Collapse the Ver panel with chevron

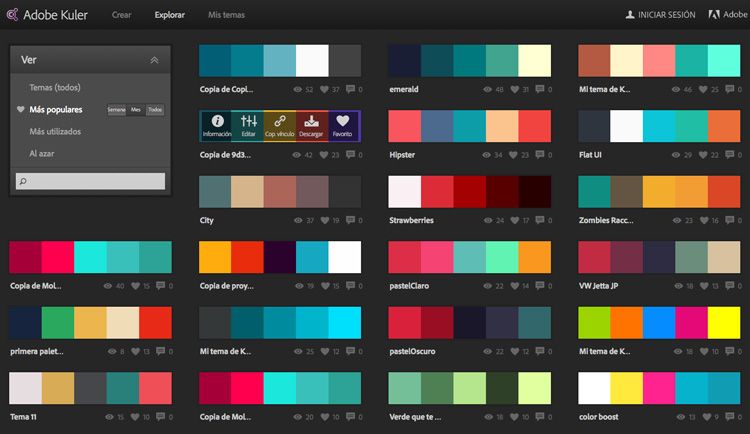click(x=154, y=60)
